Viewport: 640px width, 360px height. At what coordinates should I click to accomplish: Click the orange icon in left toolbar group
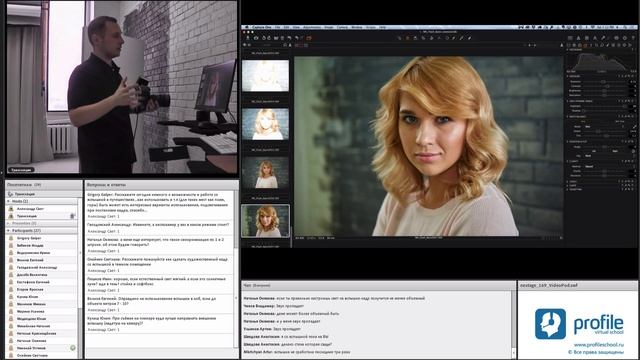click(x=309, y=38)
